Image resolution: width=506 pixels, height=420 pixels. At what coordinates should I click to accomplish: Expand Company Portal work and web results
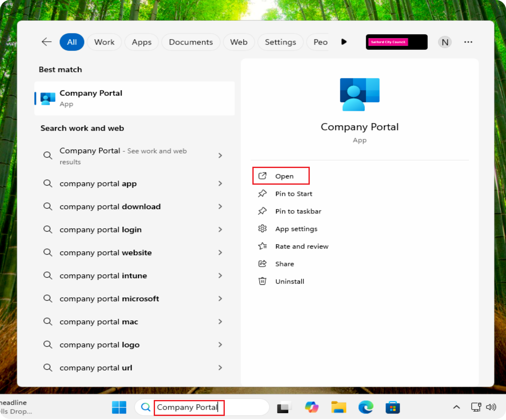pos(220,155)
